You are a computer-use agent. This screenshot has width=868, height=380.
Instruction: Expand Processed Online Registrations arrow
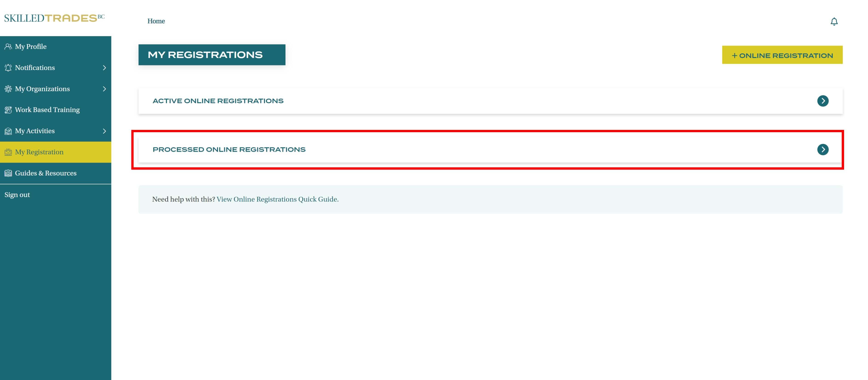[x=822, y=149]
